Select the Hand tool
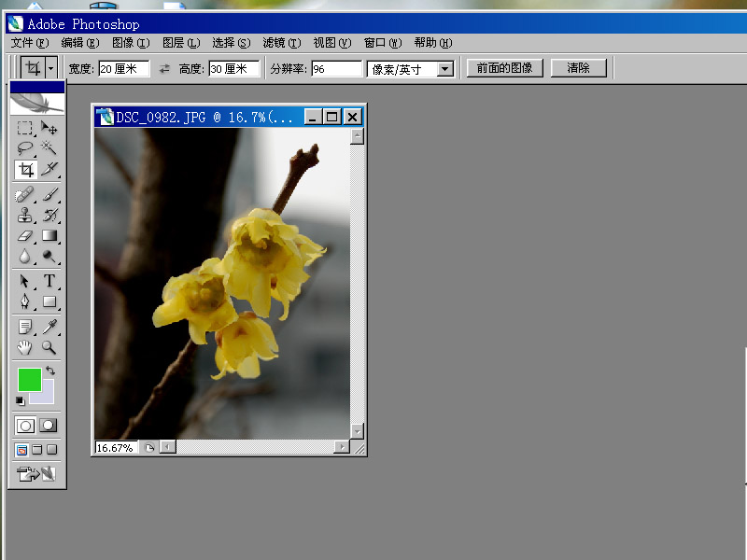The width and height of the screenshot is (747, 560). [x=25, y=347]
